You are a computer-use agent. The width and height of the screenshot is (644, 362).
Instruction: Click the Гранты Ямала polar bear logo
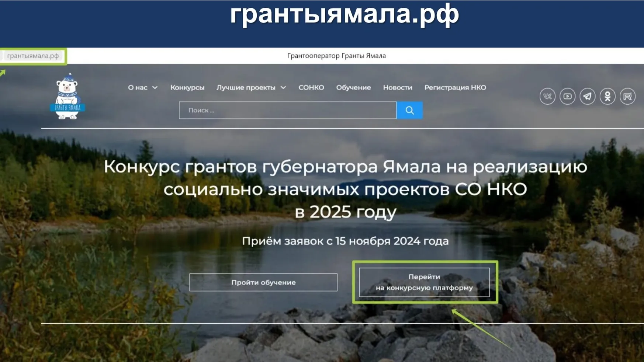pos(67,96)
